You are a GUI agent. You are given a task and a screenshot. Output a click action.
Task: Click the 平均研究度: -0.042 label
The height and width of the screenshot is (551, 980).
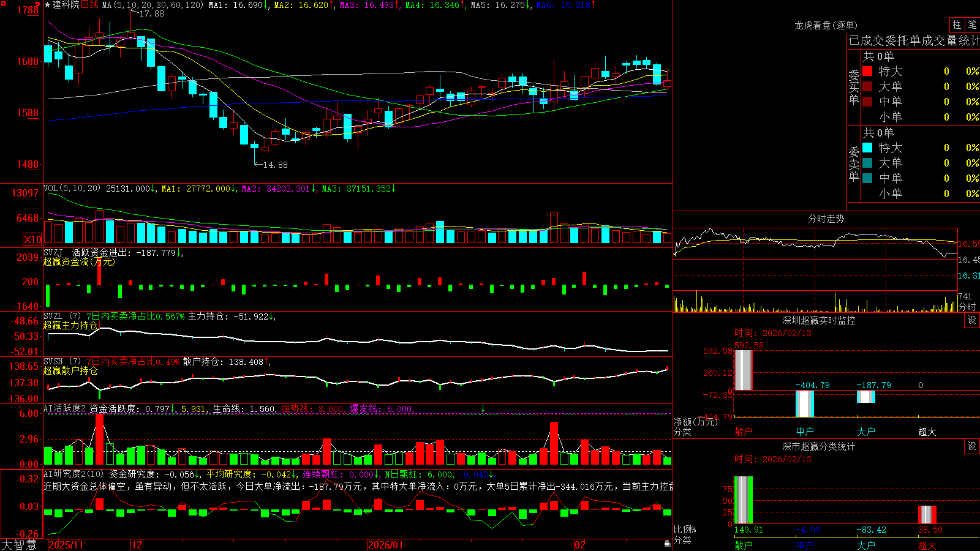pyautogui.click(x=249, y=474)
